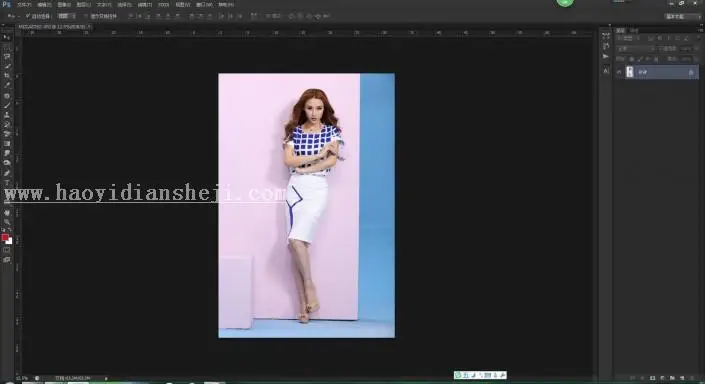This screenshot has height=384, width=705.
Task: Click the open document's title tab
Action: (55, 27)
